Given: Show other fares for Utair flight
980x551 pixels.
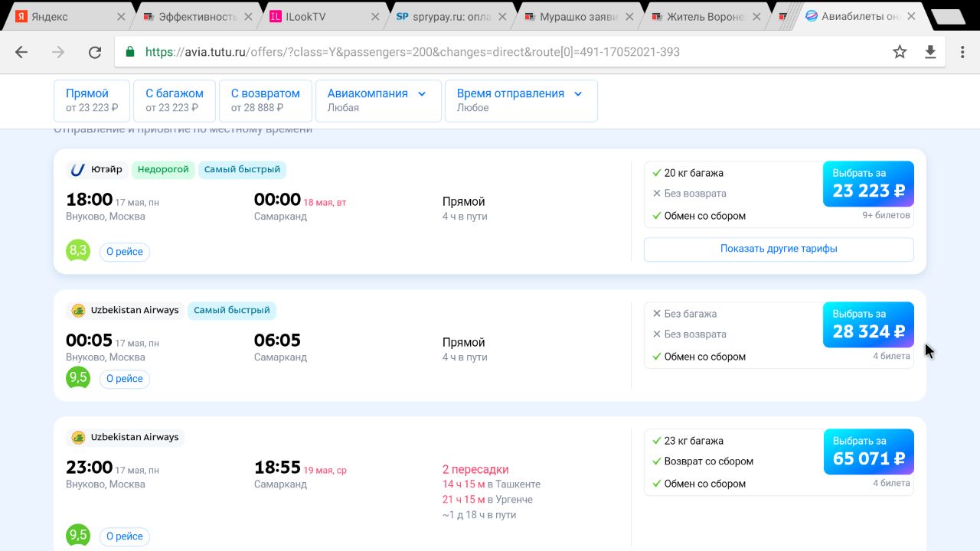Looking at the screenshot, I should pyautogui.click(x=779, y=249).
